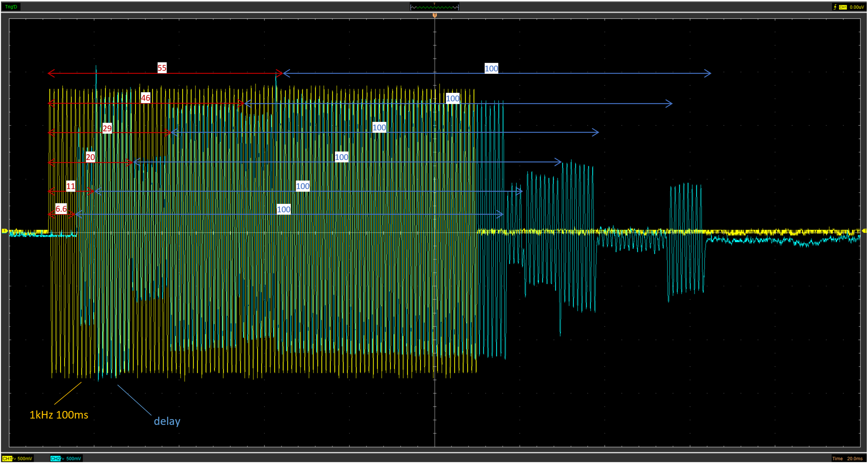Click the red 29 annotation label
Screen dimensions: 868x463
click(107, 128)
